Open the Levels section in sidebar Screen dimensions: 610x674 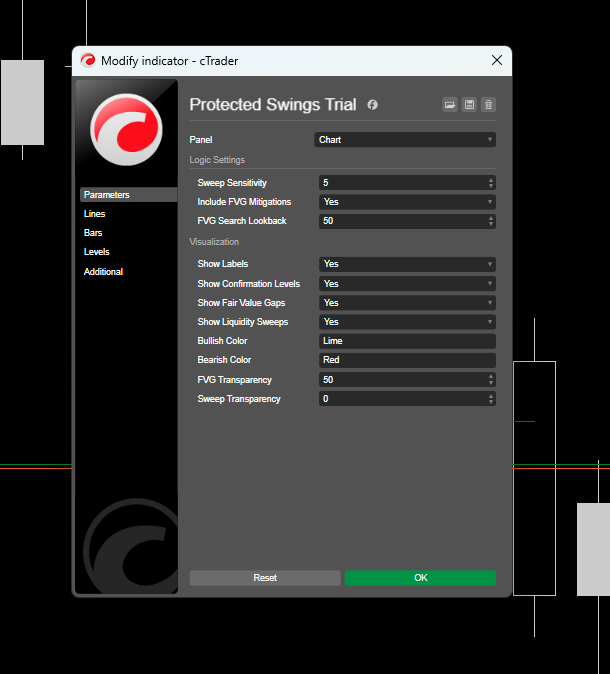pos(97,252)
